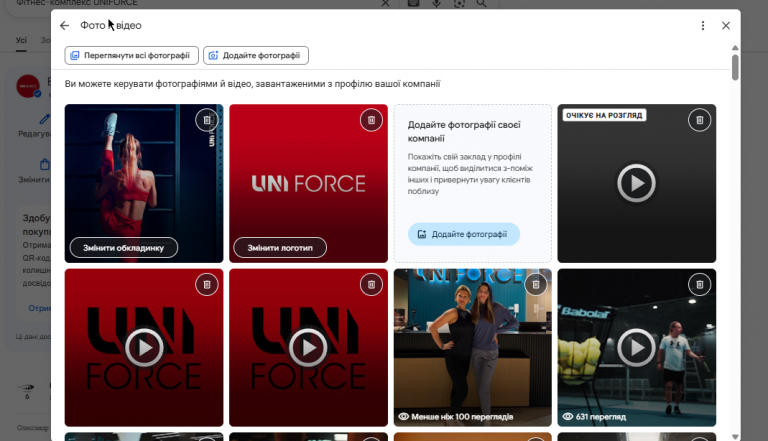
Task: Click Менше ніж 100 переглядів label
Action: tap(456, 416)
